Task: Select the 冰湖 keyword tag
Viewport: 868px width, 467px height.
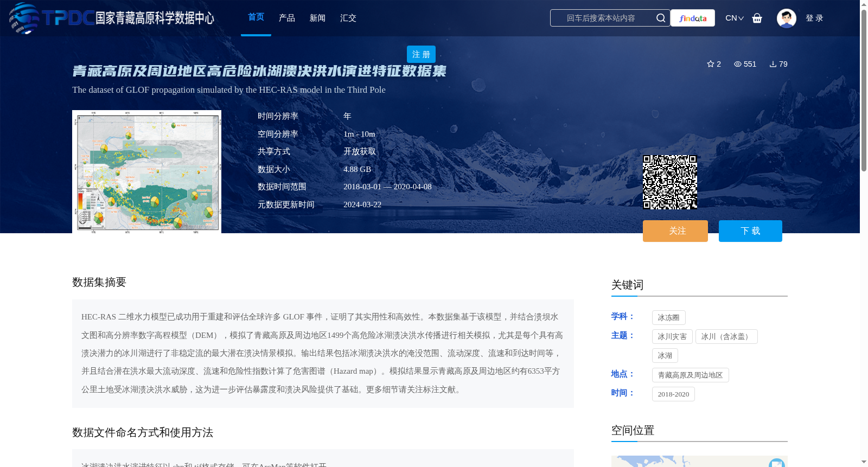Action: (x=665, y=355)
